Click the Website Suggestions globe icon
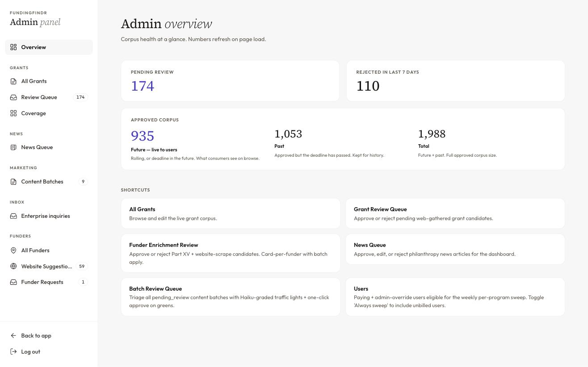The height and width of the screenshot is (367, 588). [13, 267]
